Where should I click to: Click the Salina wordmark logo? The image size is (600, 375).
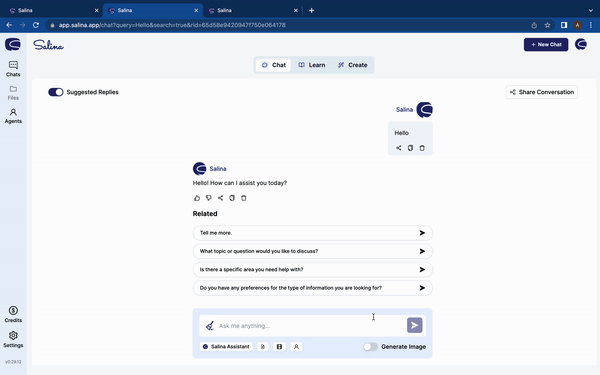pos(48,45)
